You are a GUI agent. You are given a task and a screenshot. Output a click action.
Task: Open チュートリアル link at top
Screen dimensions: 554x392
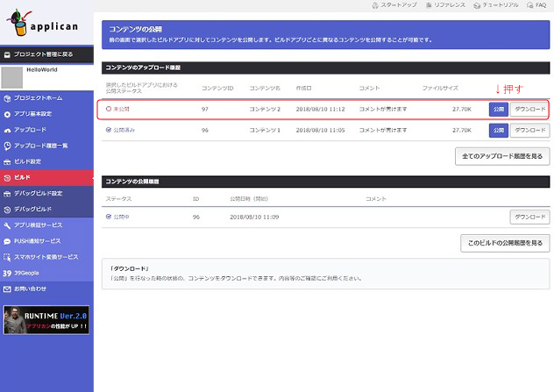[496, 5]
